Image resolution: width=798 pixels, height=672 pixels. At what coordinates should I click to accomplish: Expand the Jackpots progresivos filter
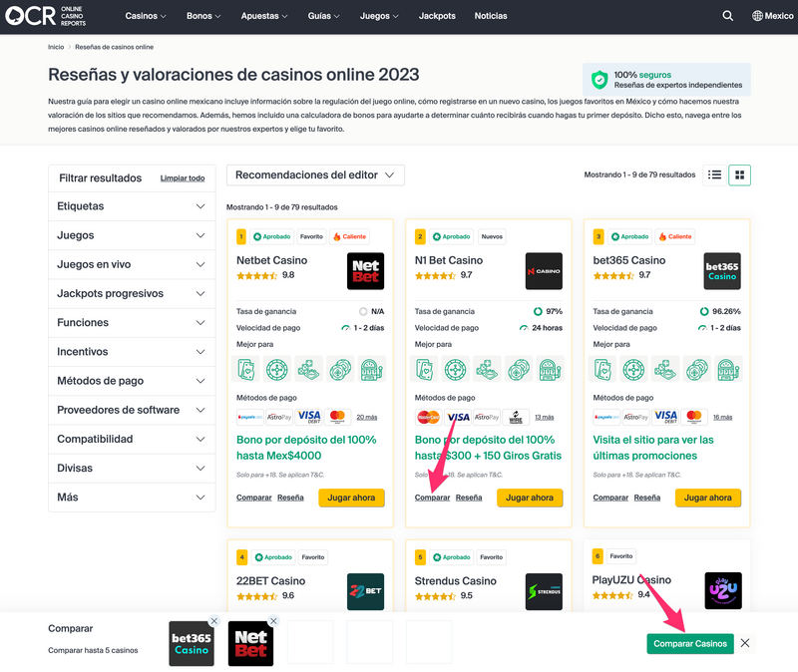(132, 293)
